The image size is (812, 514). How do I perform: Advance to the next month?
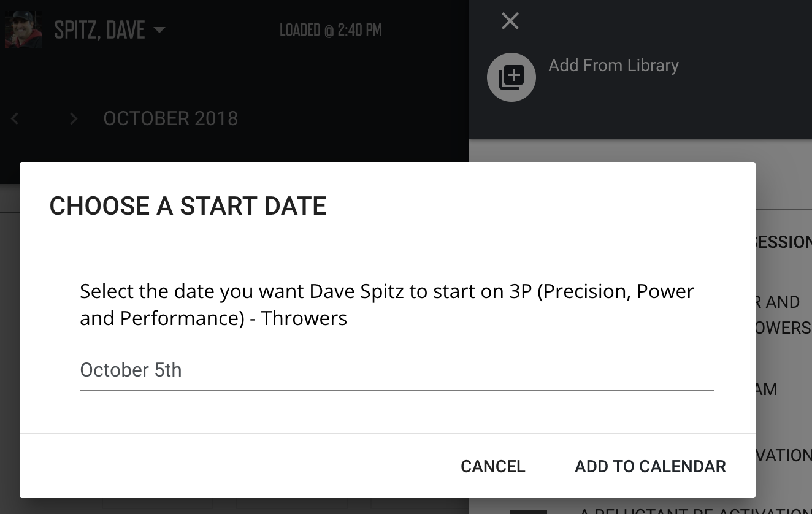[74, 118]
